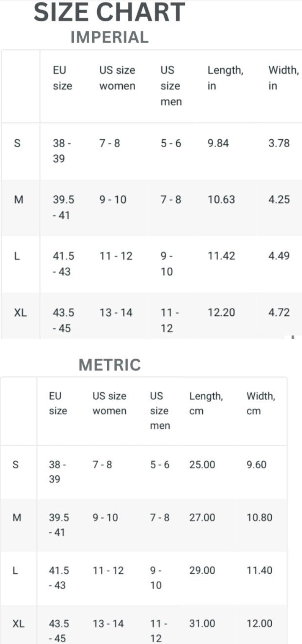Select the 10.63 length cell
The height and width of the screenshot is (644, 302).
pos(221,199)
